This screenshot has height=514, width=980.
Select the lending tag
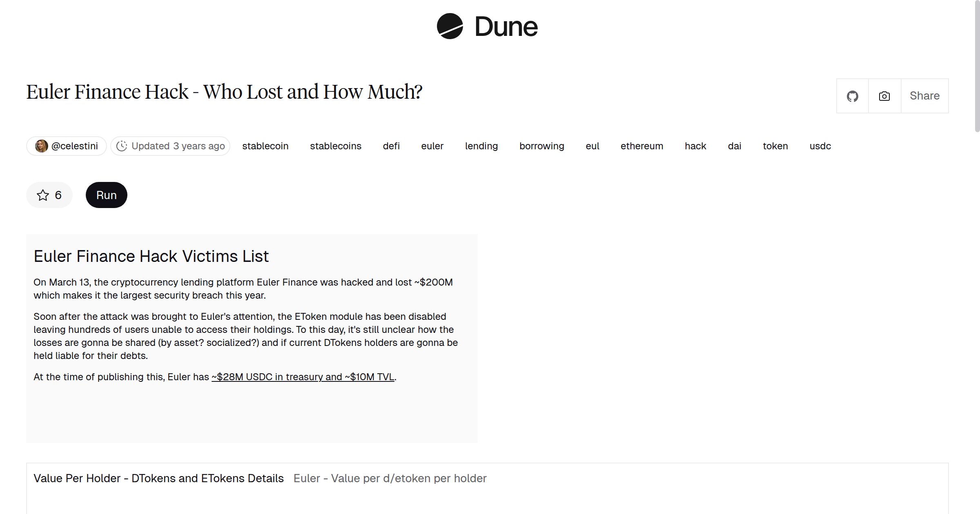[x=481, y=146]
